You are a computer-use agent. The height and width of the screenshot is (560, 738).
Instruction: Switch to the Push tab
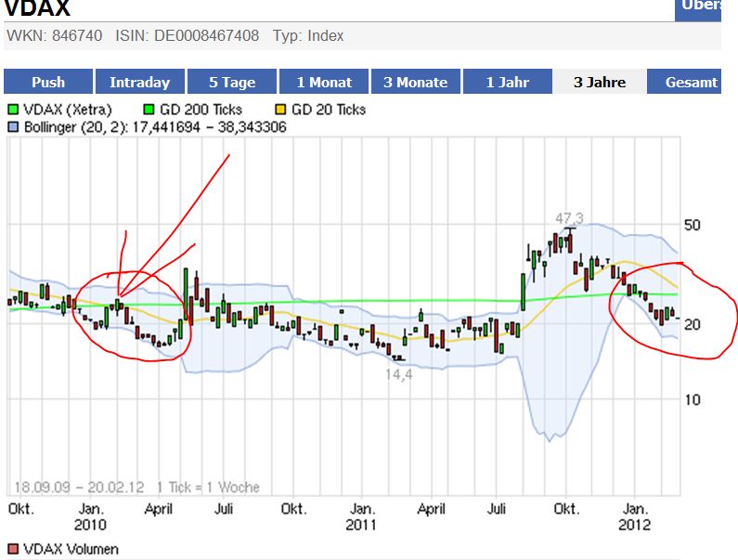48,82
